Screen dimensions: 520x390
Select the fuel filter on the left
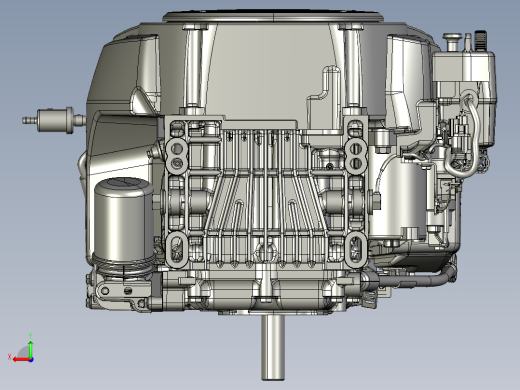tap(54, 120)
